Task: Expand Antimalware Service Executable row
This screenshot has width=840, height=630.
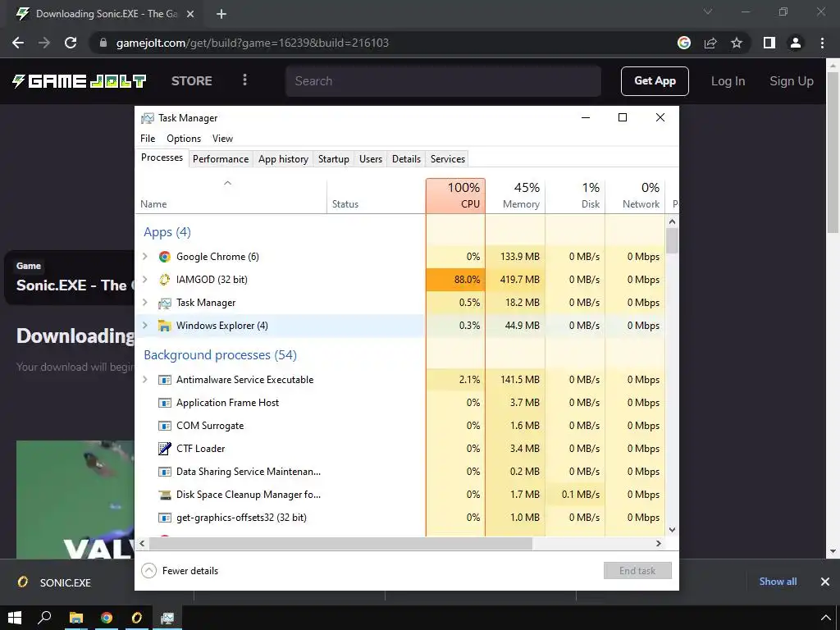Action: coord(144,380)
